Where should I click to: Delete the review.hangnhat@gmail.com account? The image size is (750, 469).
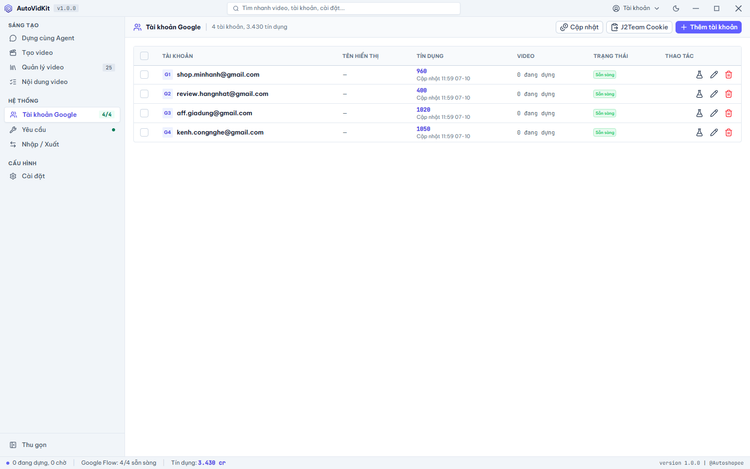pyautogui.click(x=728, y=94)
